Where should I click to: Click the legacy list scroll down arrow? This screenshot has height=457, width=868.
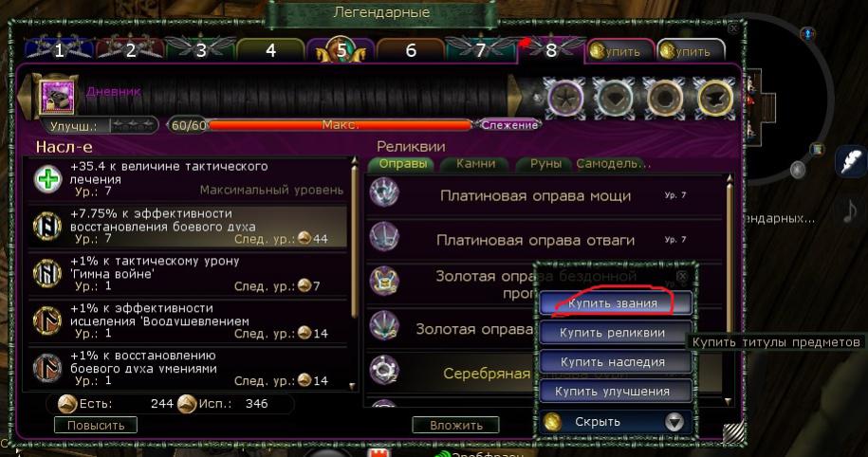pyautogui.click(x=353, y=386)
